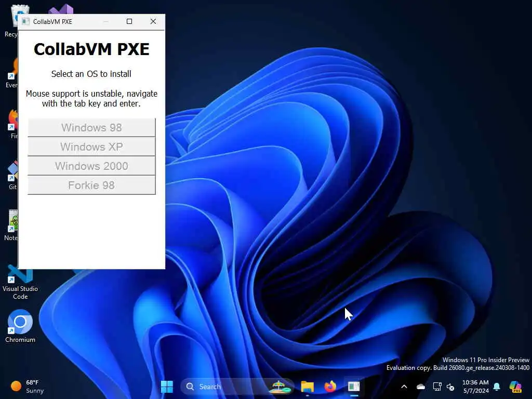The height and width of the screenshot is (399, 532).
Task: Click the 'Select an OS to install' text
Action: [91, 74]
